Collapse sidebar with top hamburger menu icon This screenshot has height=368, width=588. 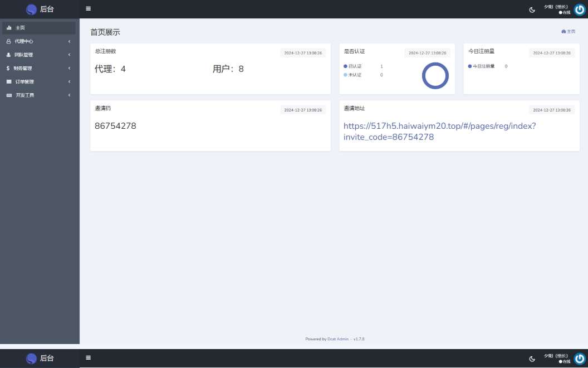[88, 9]
